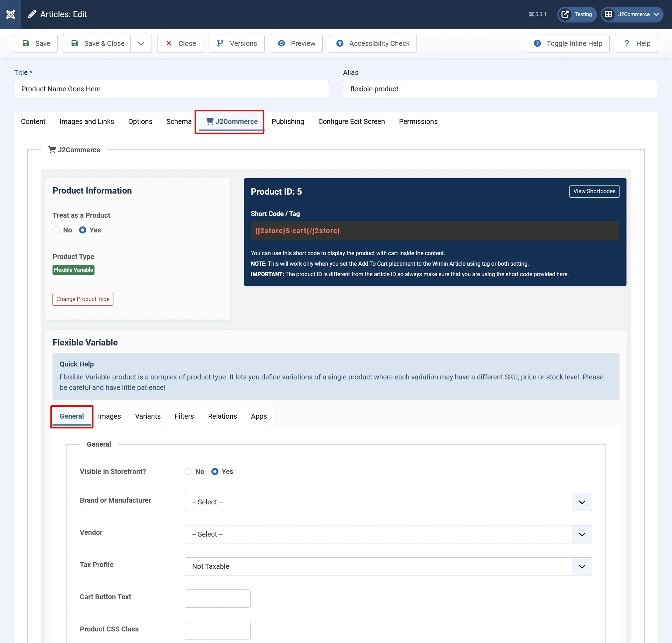Click the Versions branch icon
Image resolution: width=672 pixels, height=643 pixels.
point(220,43)
